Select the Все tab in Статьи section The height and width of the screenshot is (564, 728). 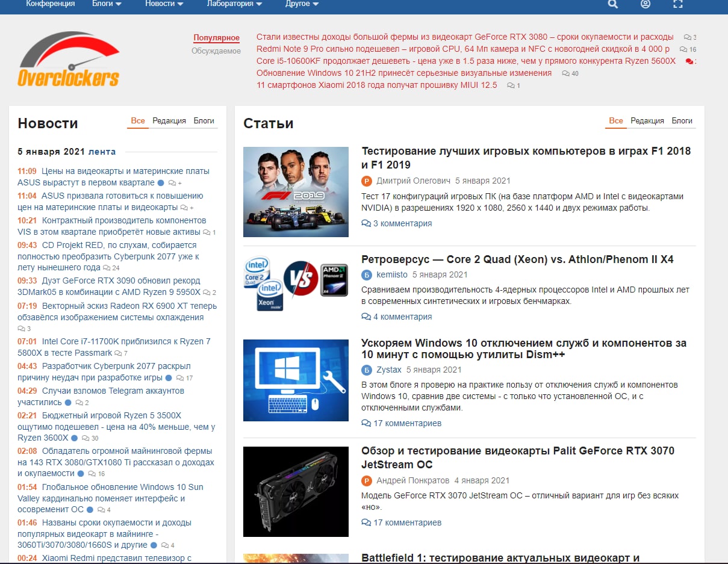pyautogui.click(x=616, y=121)
